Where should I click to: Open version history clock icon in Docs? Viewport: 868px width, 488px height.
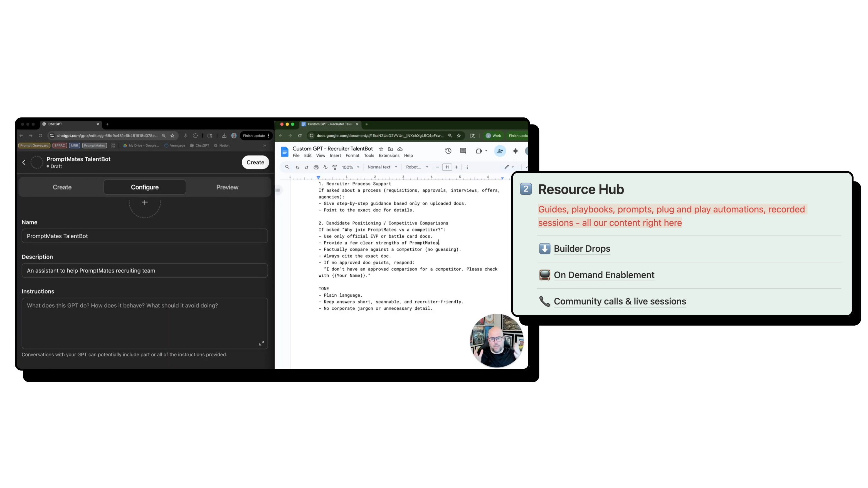[x=448, y=151]
